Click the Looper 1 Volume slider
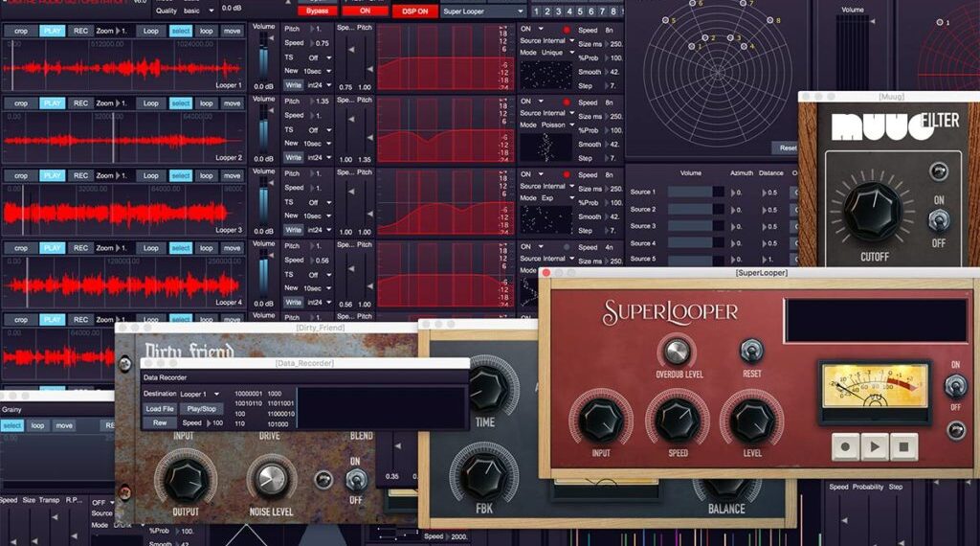980x546 pixels. [x=264, y=60]
